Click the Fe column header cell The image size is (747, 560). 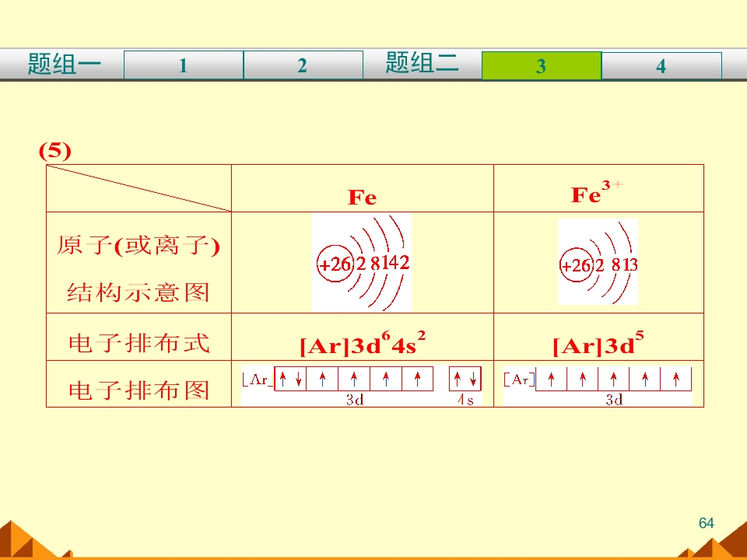coord(362,197)
